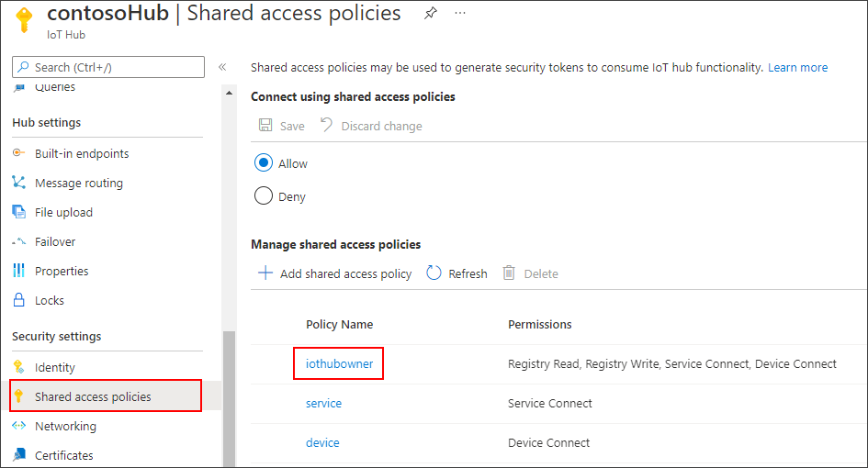Screen dimensions: 868x468
Task: Click the Discard change undo icon
Action: point(326,126)
